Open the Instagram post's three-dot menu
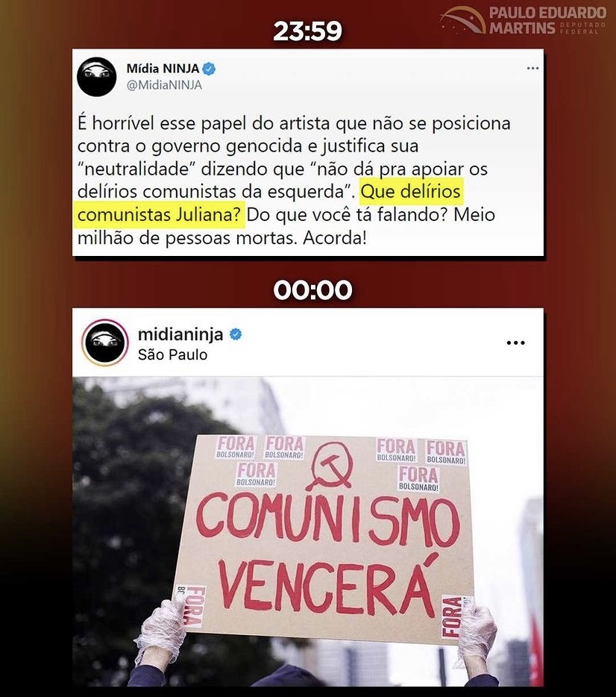616x697 pixels. (515, 343)
